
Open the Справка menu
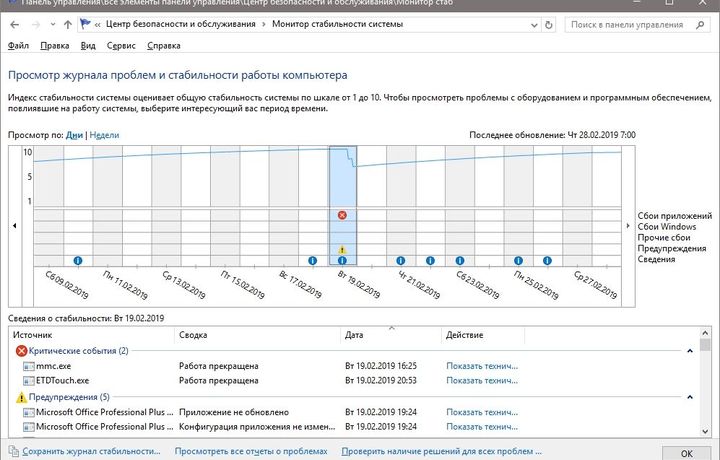[163, 45]
